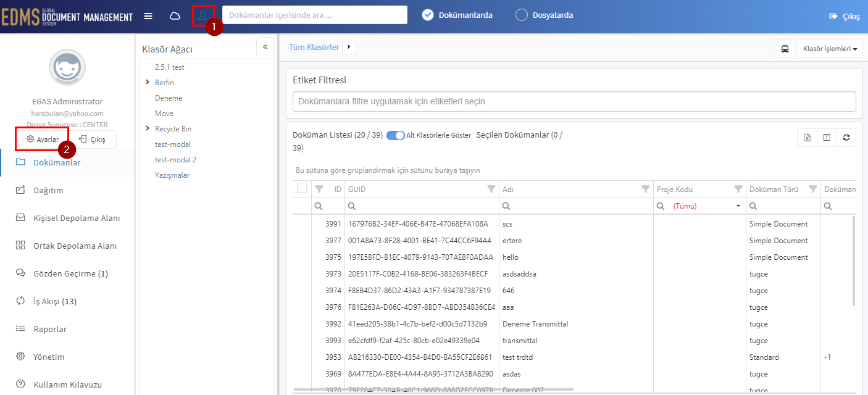The width and height of the screenshot is (868, 395).
Task: Select the row named scs
Action: 574,224
